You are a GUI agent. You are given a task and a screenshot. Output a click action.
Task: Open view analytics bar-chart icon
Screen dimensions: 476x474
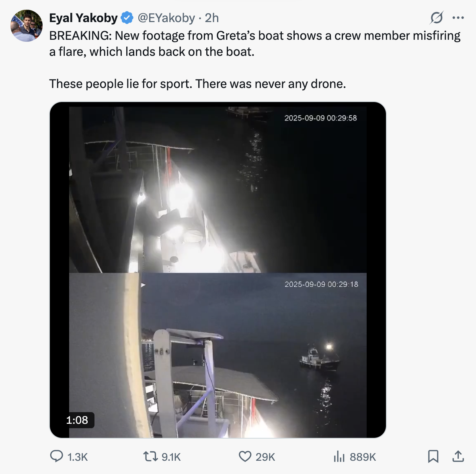[x=339, y=456]
